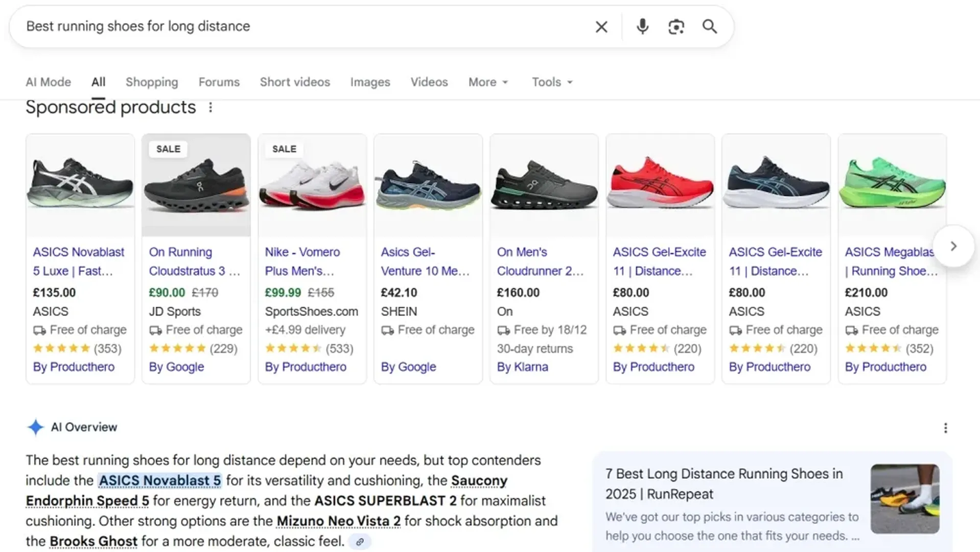Click 'By Google' under Asics Gel-Venture card

pyautogui.click(x=408, y=367)
